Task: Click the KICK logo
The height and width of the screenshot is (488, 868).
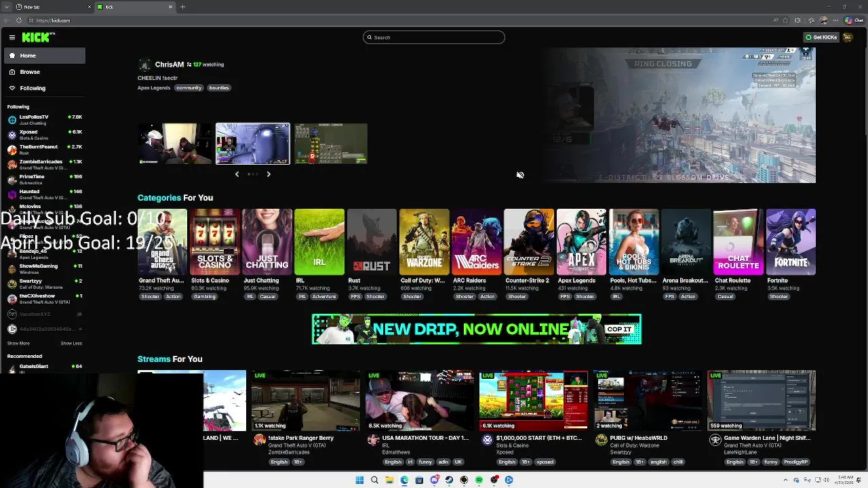Action: [x=35, y=37]
